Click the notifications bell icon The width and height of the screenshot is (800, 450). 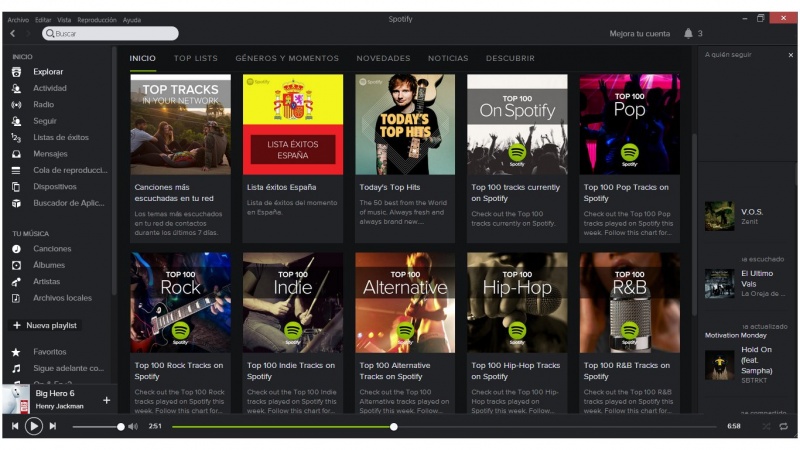pos(688,34)
